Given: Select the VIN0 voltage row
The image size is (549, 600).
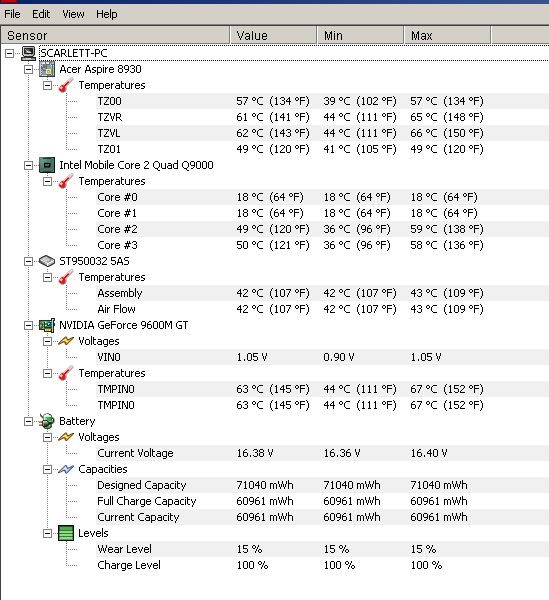Looking at the screenshot, I should click(x=322, y=357).
